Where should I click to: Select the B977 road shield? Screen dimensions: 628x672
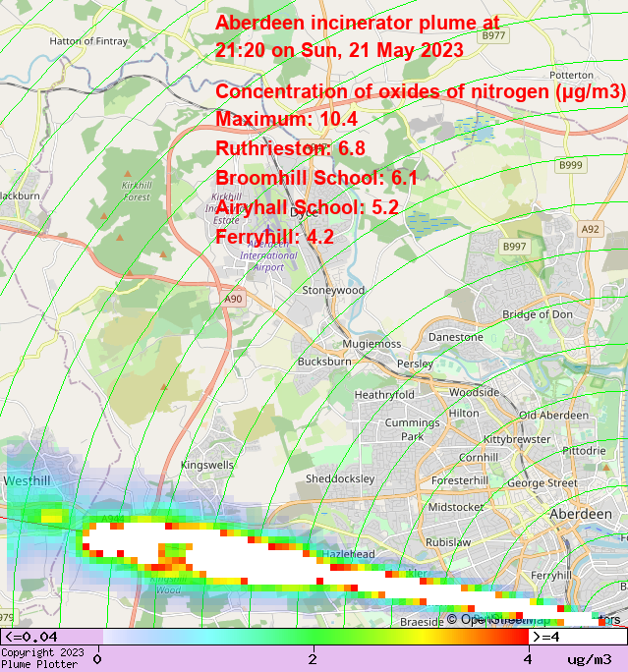tap(493, 35)
